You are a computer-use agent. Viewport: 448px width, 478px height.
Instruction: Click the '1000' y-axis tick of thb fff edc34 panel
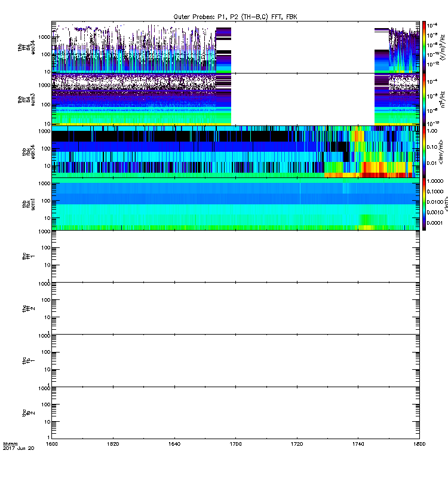click(45, 37)
